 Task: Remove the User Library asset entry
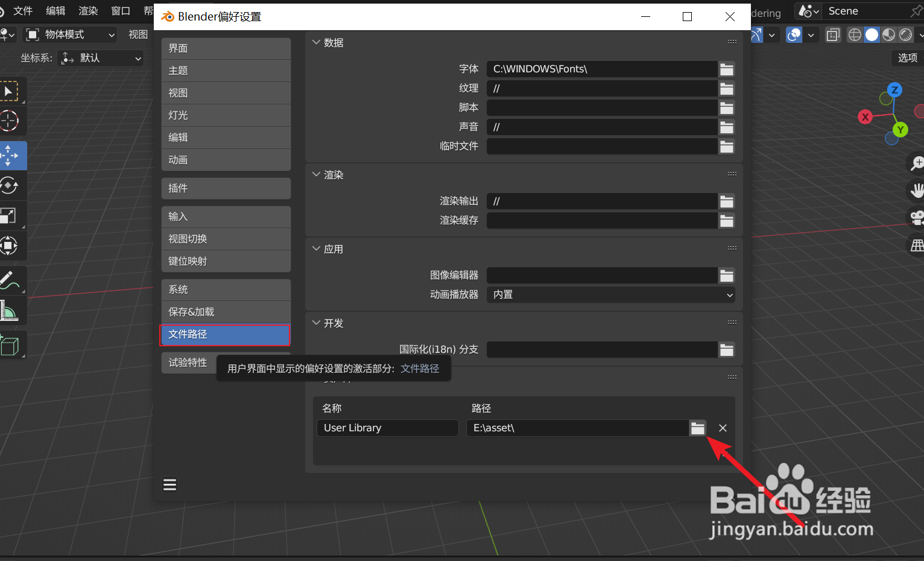723,428
